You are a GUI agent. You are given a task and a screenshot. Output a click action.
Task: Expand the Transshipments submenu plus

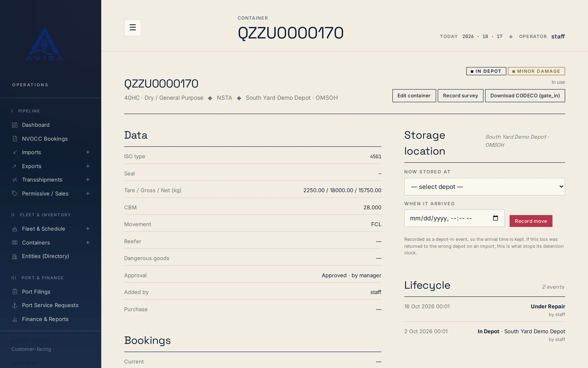(88, 180)
